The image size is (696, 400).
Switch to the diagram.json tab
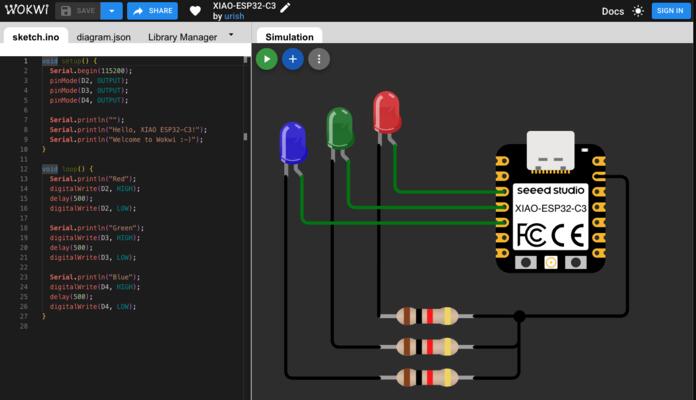103,37
